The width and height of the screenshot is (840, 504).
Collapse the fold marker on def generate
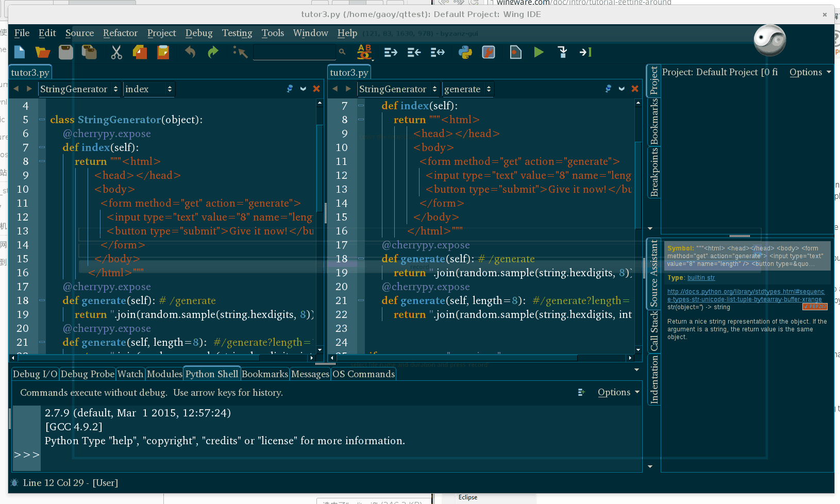42,300
